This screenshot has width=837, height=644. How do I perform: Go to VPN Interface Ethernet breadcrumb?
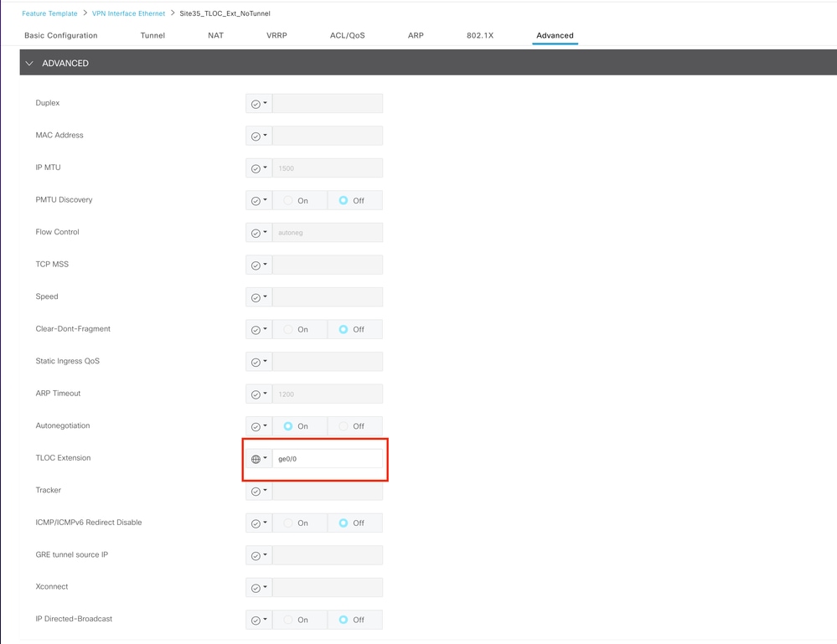coord(129,13)
